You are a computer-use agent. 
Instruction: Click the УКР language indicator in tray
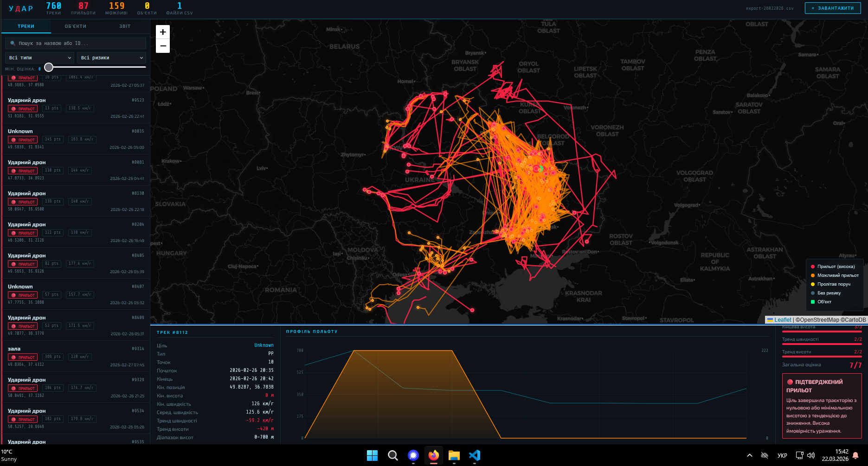[x=782, y=455]
